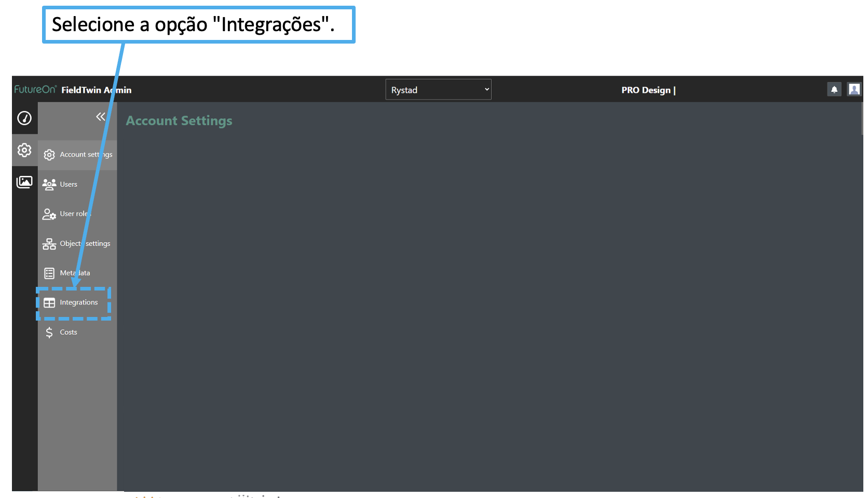Click the FutureOn logo
868x498 pixels.
tap(35, 89)
